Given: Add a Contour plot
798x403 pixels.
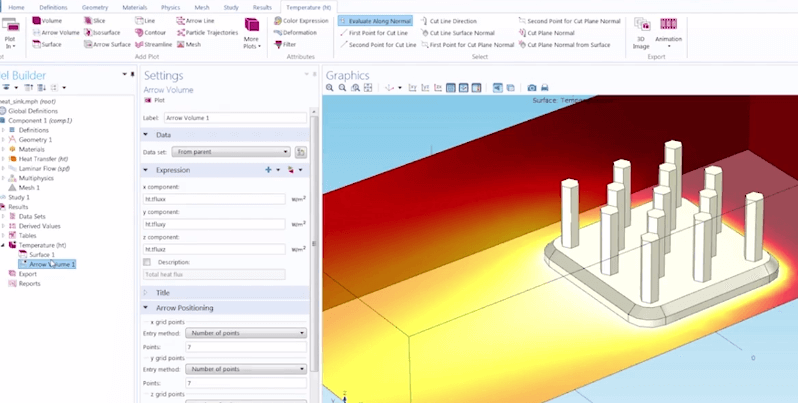Looking at the screenshot, I should (151, 32).
